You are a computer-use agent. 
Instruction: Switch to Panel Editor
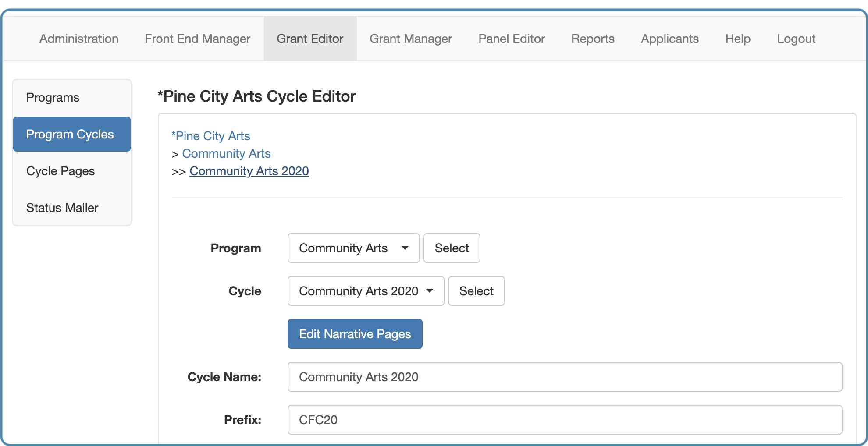coord(512,39)
